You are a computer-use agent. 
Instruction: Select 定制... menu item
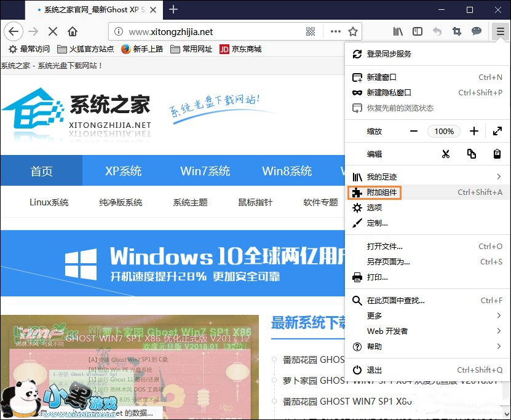pos(427,223)
